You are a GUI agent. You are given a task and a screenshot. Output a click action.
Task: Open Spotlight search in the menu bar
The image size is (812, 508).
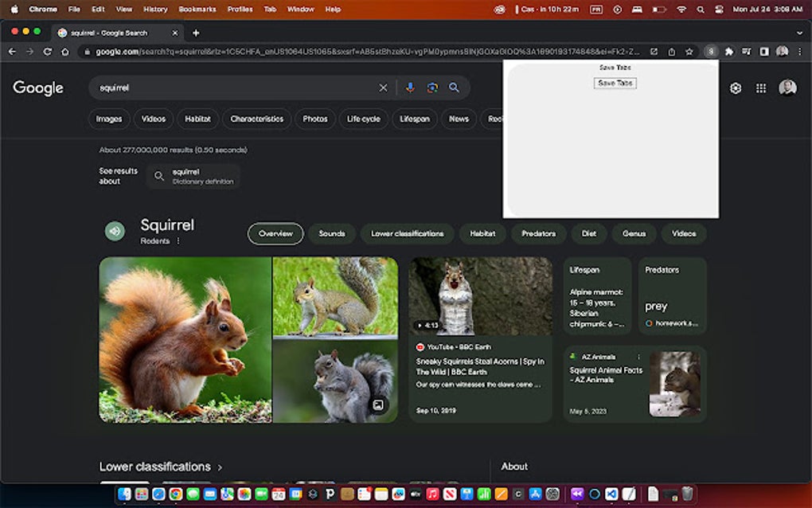tap(700, 9)
